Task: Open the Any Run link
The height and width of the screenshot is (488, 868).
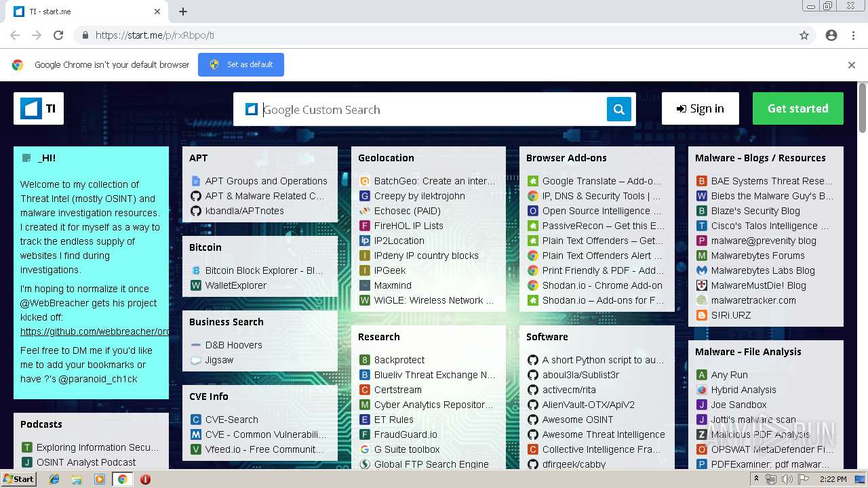Action: pos(730,375)
